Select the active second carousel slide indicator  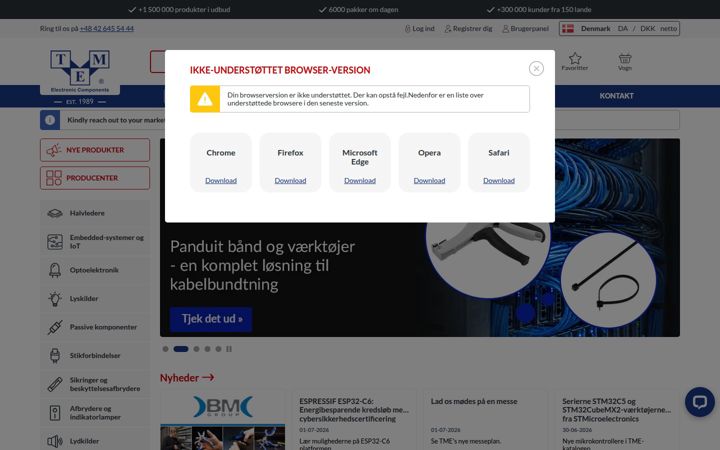pos(181,349)
